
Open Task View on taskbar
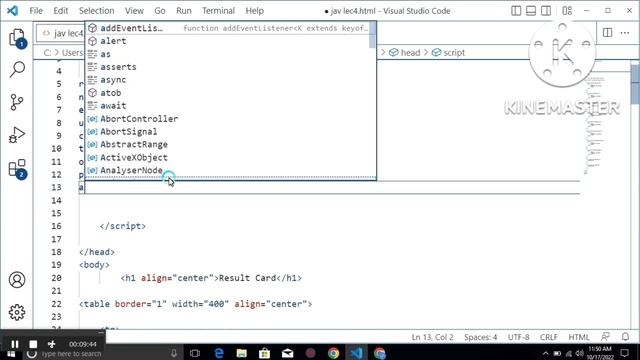point(195,353)
